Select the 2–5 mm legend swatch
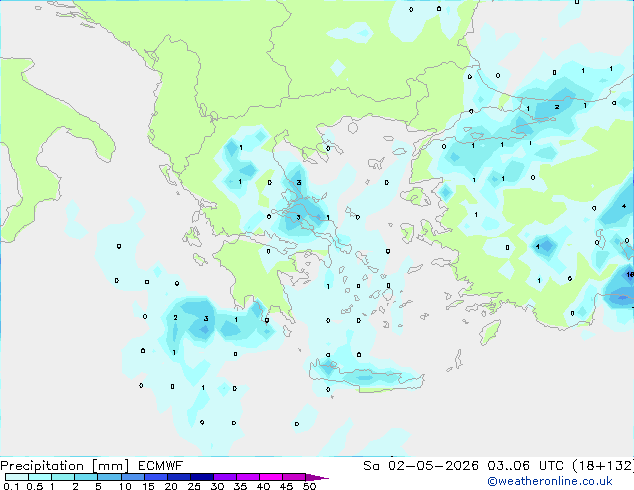This screenshot has height=490, width=634. [x=86, y=477]
